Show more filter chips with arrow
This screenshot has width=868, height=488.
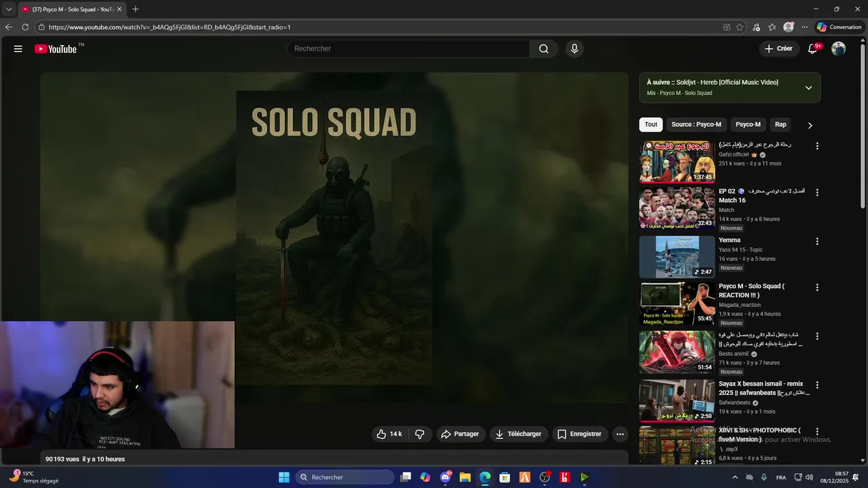[810, 125]
